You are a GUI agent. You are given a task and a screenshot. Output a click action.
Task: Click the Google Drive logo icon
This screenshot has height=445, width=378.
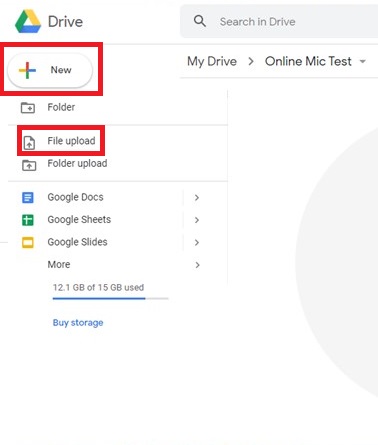click(28, 21)
